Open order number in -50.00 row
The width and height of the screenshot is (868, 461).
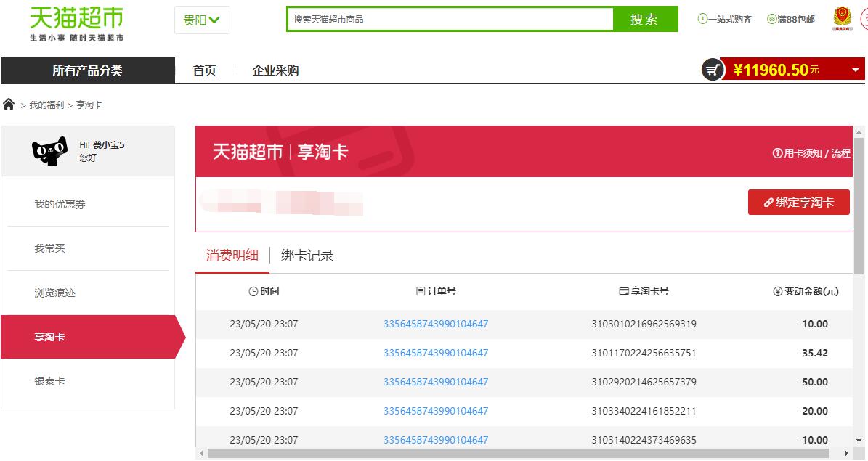437,382
